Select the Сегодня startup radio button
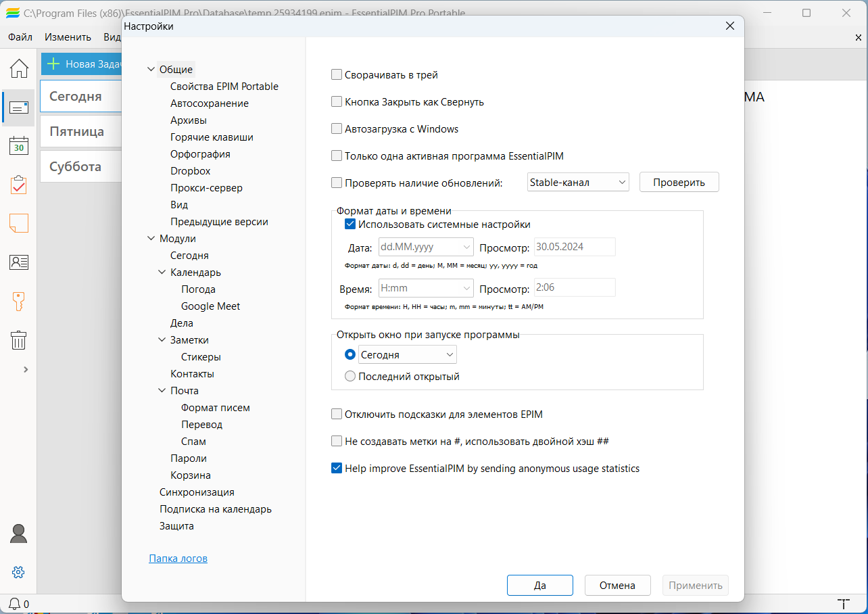The width and height of the screenshot is (868, 614). pos(350,354)
